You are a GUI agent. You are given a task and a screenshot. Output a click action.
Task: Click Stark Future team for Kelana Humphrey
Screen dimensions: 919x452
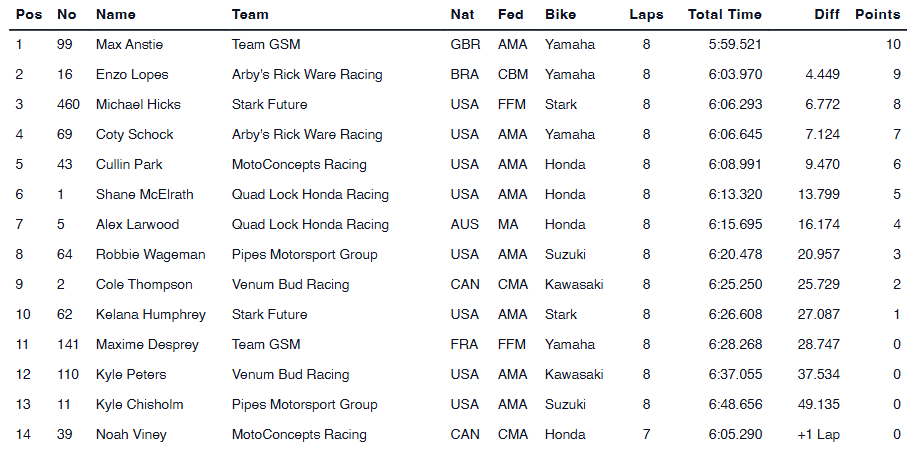point(269,315)
